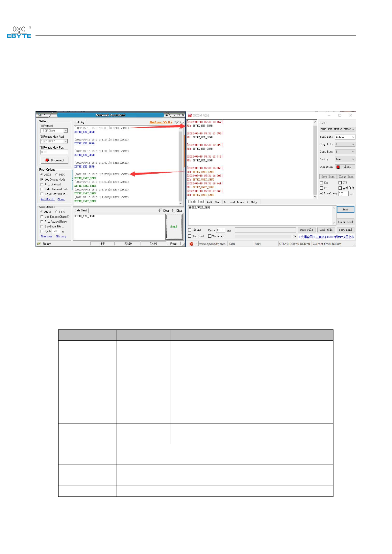392x554 pixels.
Task: Open the Protocol Transmit tab
Action: [x=236, y=202]
